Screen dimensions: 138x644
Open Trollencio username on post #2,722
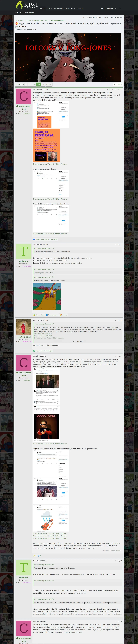point(24,261)
